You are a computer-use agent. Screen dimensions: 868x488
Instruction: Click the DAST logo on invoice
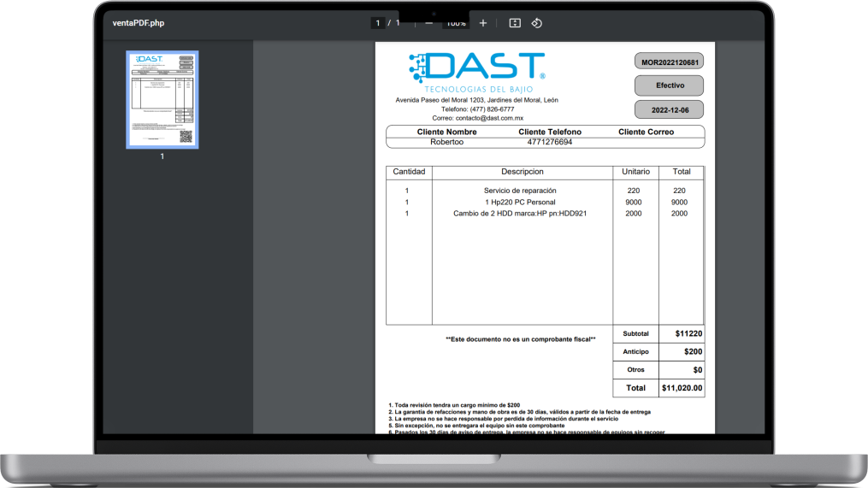coord(477,73)
